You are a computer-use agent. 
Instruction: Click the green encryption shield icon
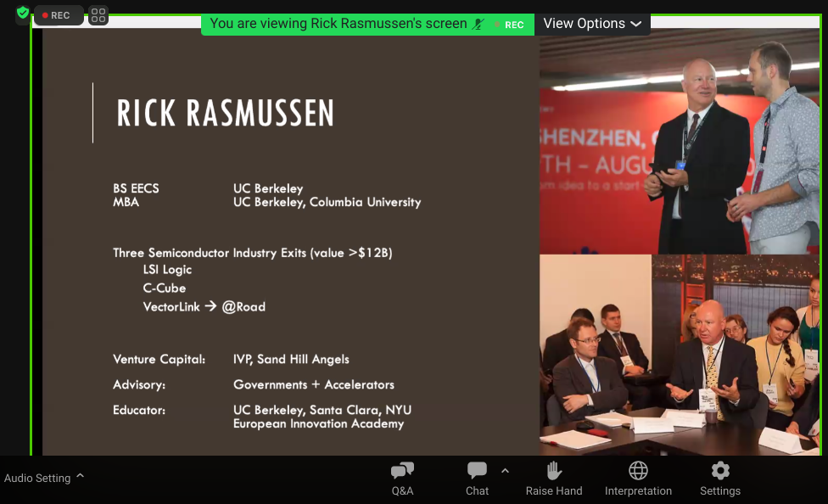click(x=23, y=14)
